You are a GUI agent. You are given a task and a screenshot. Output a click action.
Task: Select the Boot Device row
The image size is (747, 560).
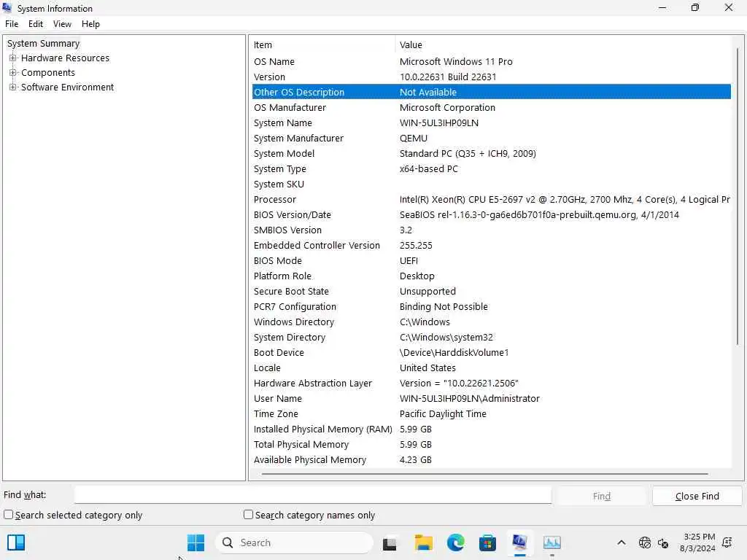point(491,352)
